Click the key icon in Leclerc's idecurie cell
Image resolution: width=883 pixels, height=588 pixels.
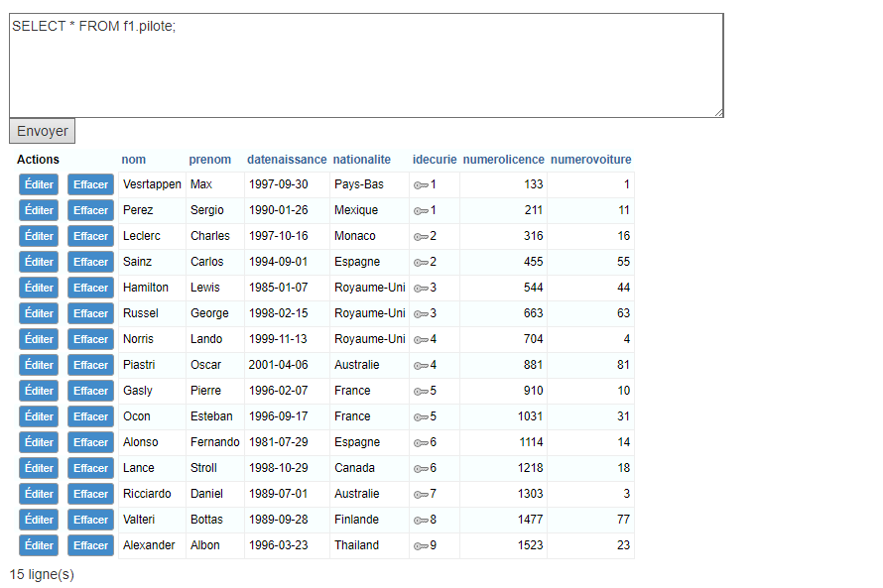coord(421,237)
